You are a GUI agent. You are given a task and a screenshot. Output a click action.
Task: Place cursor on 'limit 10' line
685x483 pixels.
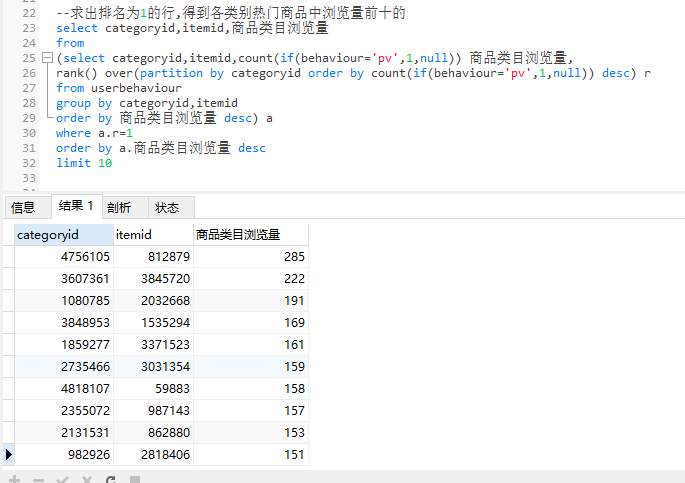(84, 163)
